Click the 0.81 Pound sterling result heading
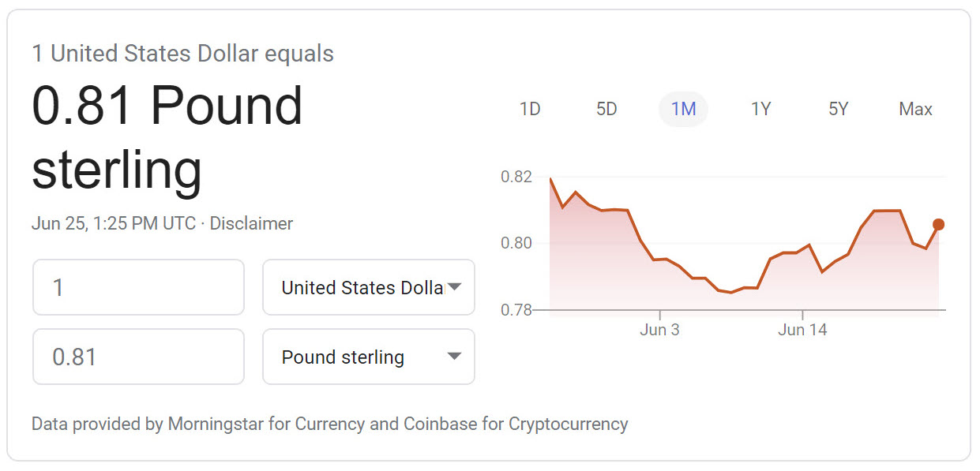The image size is (980, 471). click(x=167, y=137)
